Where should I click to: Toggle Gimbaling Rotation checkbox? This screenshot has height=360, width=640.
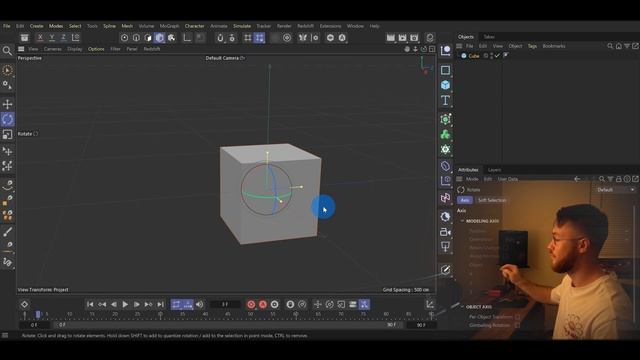point(518,325)
